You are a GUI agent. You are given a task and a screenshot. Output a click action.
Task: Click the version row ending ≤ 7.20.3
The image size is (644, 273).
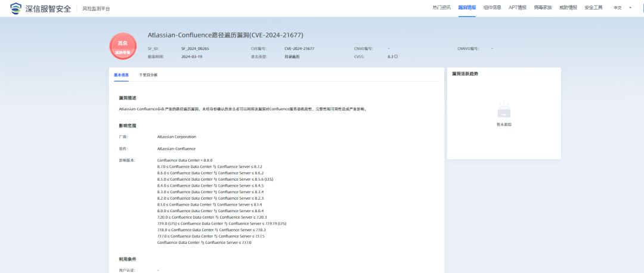pos(212,217)
